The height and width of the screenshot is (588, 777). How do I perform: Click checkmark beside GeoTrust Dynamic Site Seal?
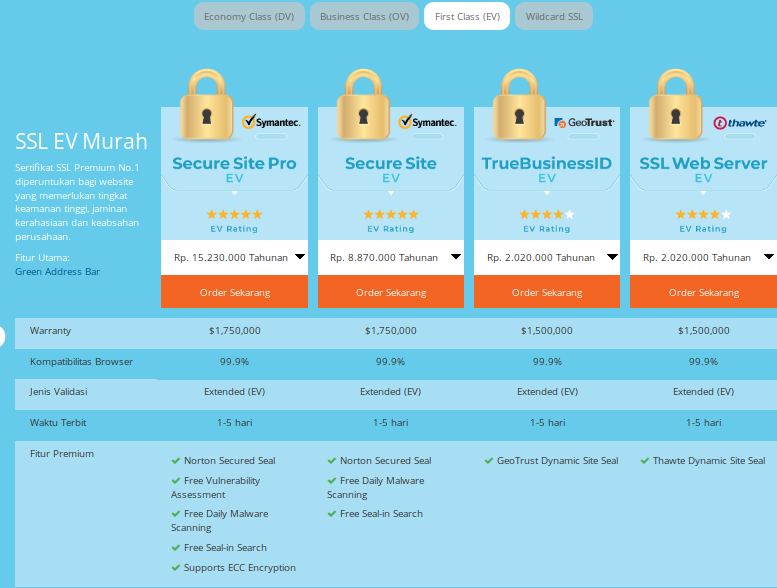pyautogui.click(x=489, y=461)
